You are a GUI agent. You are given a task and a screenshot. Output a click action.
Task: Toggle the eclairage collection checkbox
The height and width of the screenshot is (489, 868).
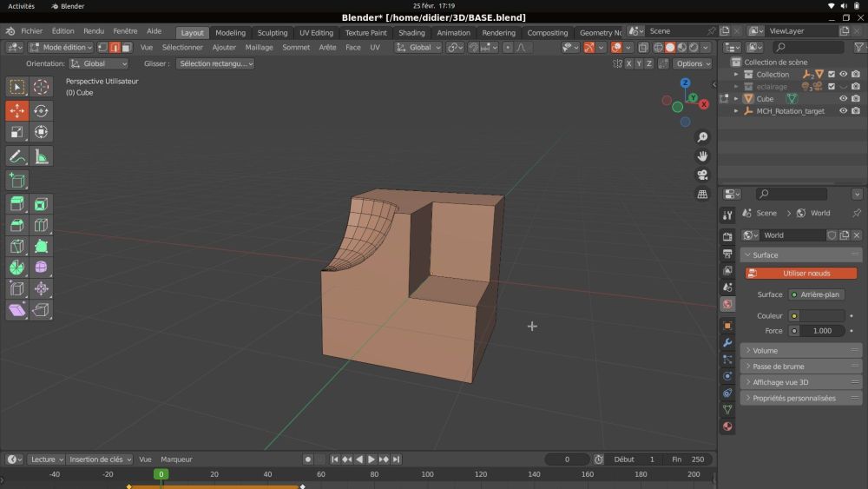pyautogui.click(x=831, y=86)
